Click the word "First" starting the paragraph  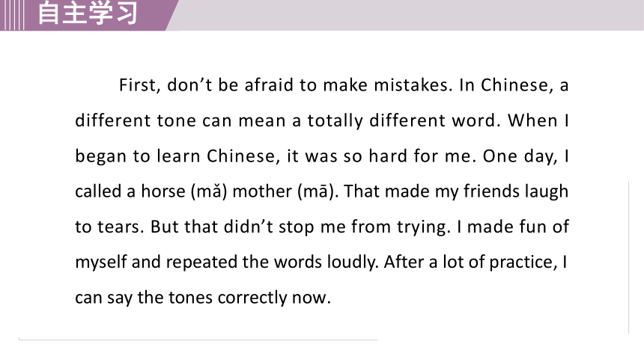tap(137, 85)
